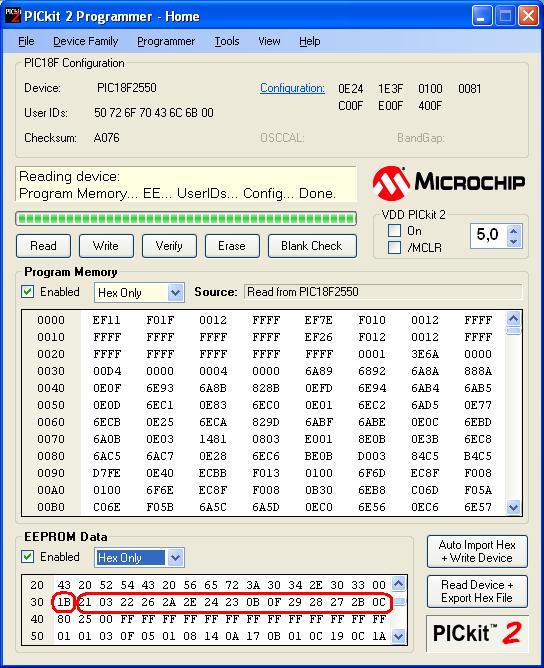
Task: Toggle the VDD PICkit 2 On checkbox
Action: click(394, 231)
